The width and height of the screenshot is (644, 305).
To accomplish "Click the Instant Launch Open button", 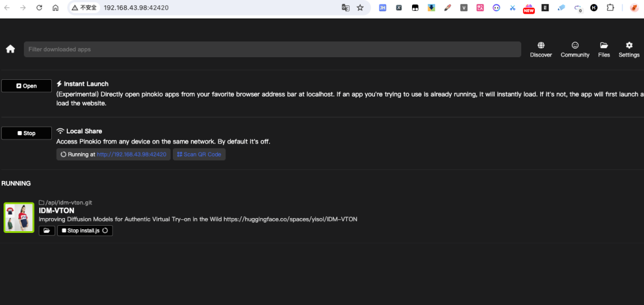I will point(26,86).
